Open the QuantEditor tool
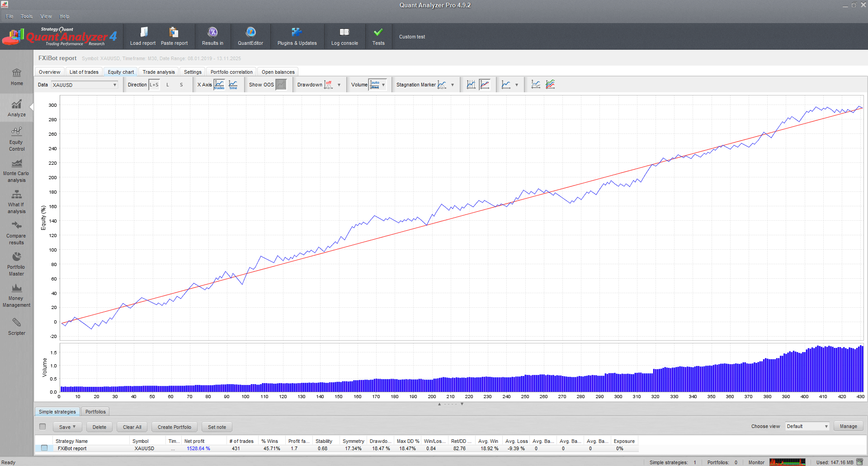Viewport: 868px width, 466px height. click(x=250, y=33)
